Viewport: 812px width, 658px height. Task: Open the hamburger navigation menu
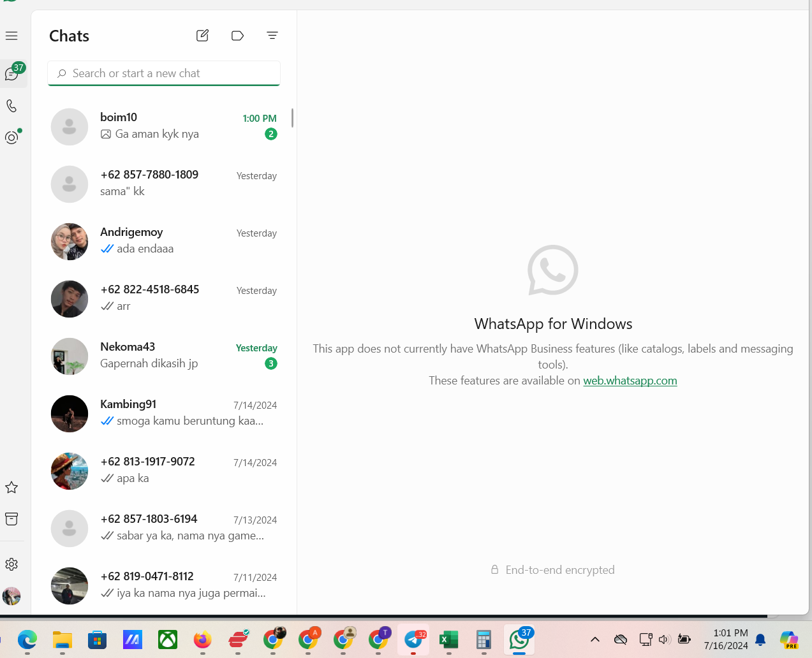[x=11, y=36]
